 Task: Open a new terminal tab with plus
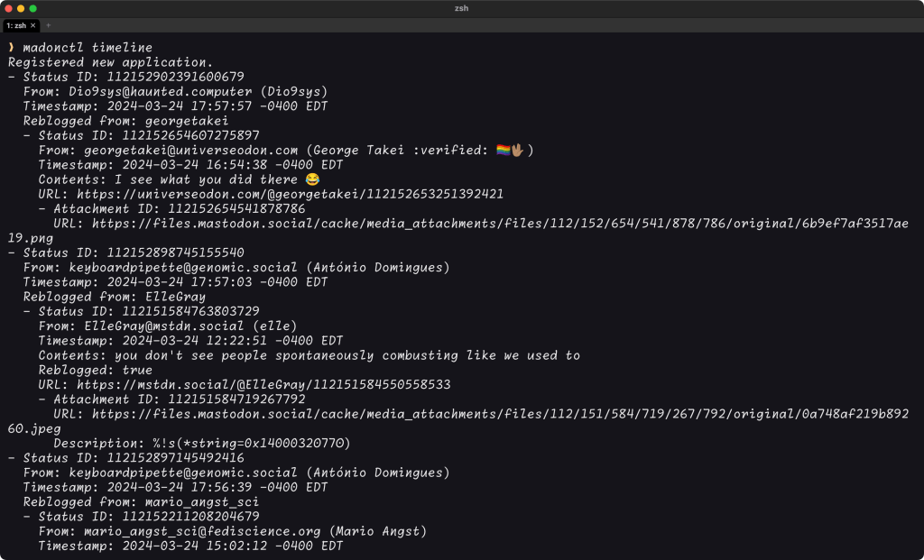click(x=48, y=25)
